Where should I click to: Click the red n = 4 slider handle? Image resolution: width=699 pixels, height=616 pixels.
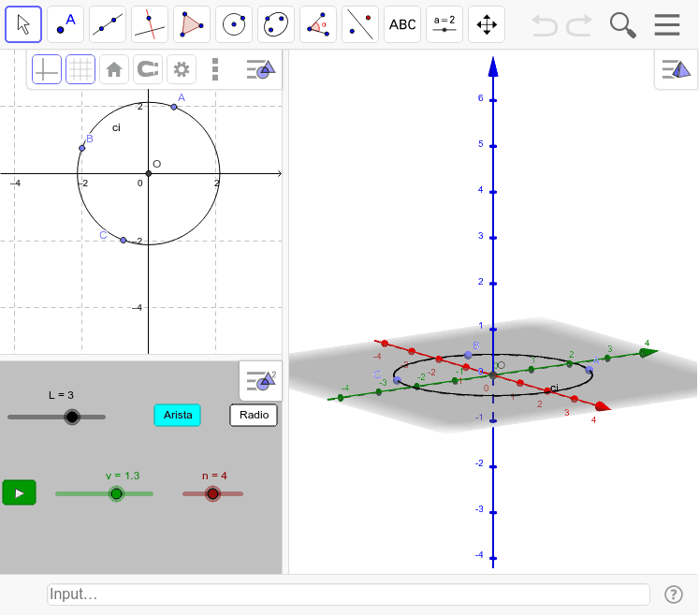[x=213, y=493]
